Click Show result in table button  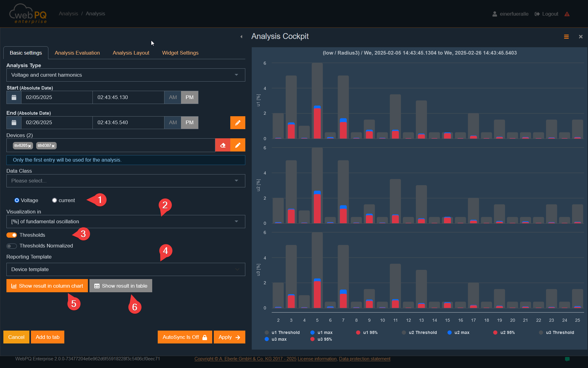121,286
